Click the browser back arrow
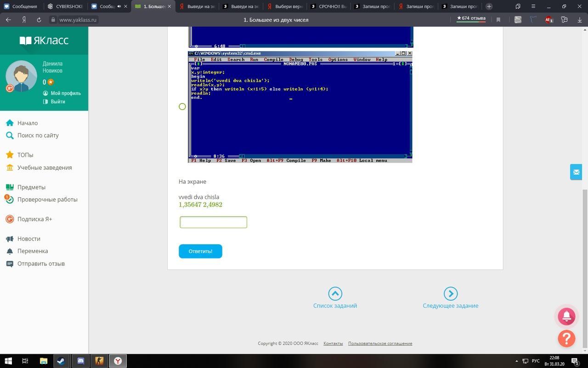 pos(8,20)
